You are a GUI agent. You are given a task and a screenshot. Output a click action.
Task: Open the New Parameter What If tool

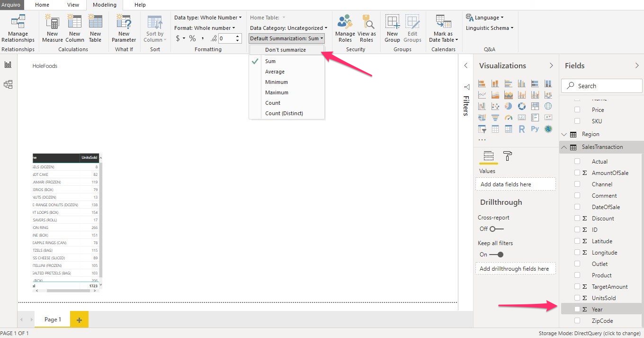click(124, 28)
